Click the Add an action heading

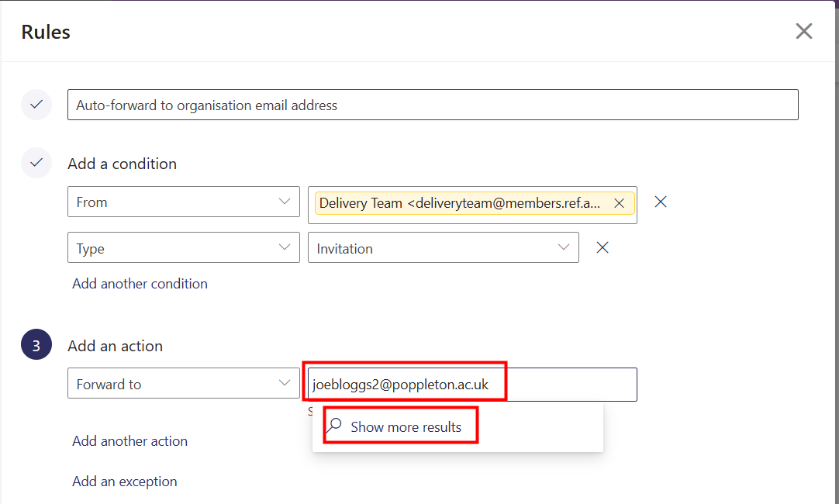115,346
